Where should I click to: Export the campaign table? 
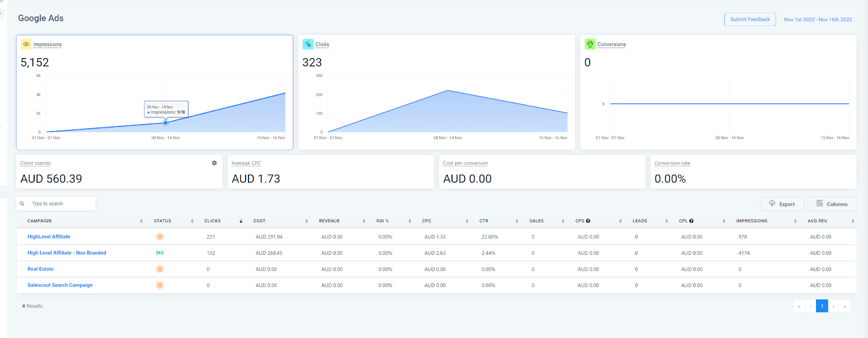click(782, 204)
